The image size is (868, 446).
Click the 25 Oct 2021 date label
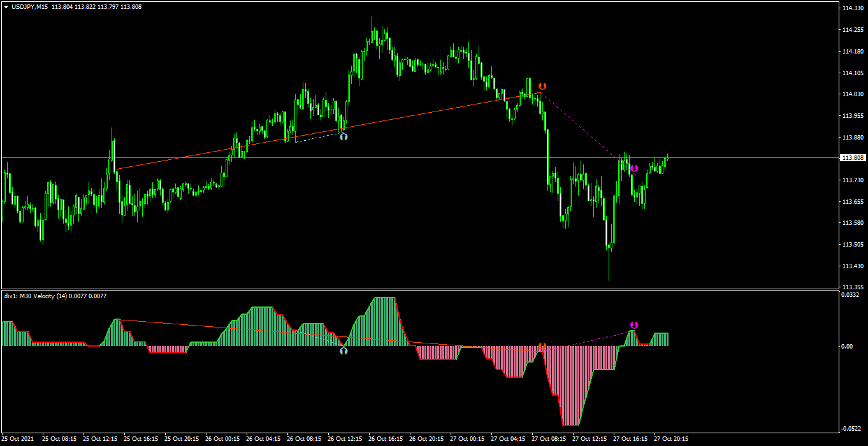tap(17, 439)
